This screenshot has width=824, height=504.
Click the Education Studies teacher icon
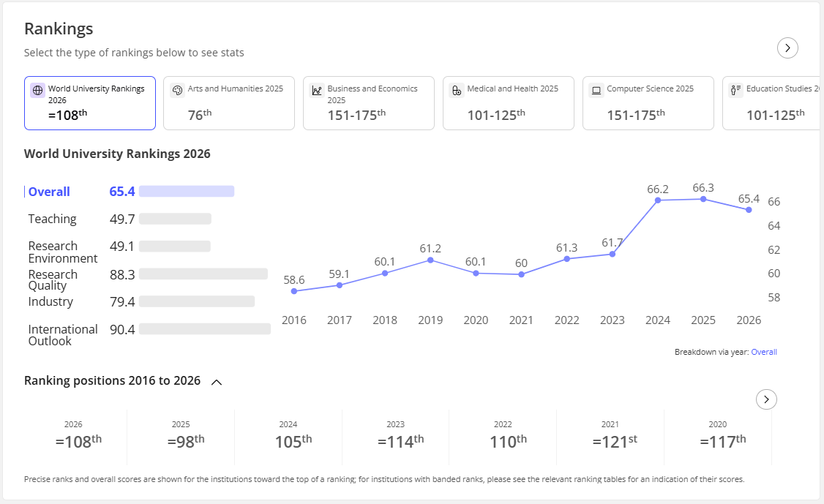point(735,91)
